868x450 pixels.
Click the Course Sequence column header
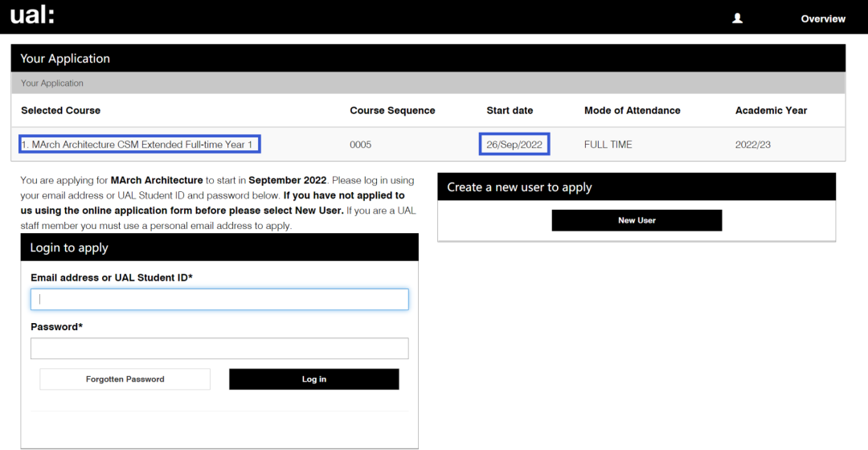392,110
